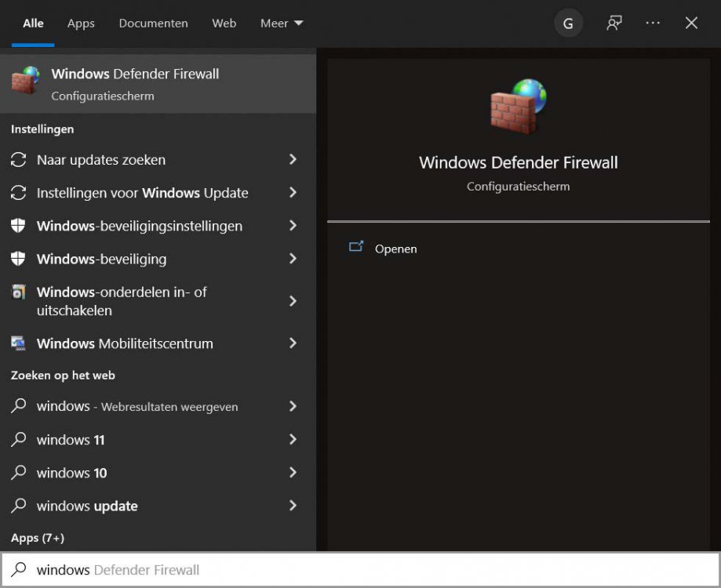Open the three-dots options menu
Viewport: 721px width, 588px height.
pos(653,24)
